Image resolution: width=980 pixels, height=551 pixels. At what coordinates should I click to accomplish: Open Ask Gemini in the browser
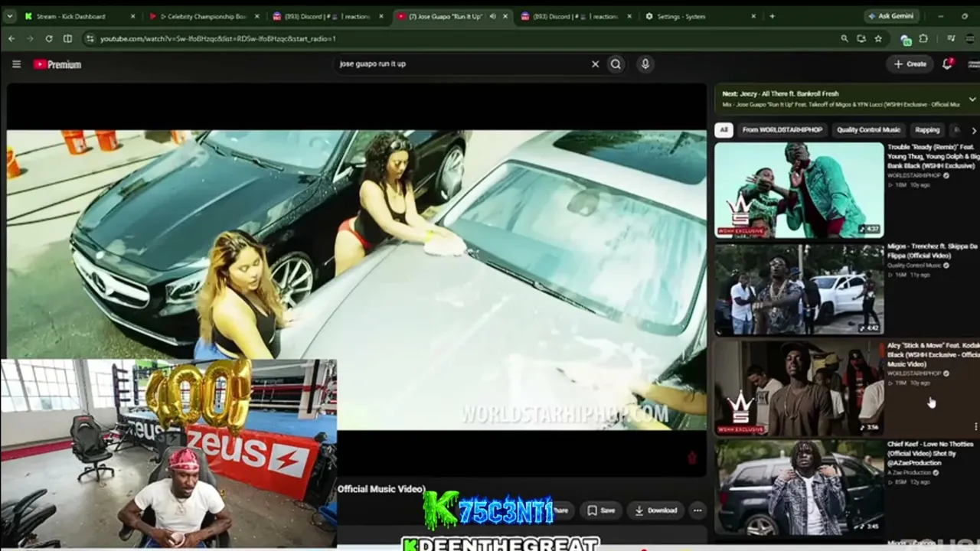tap(890, 16)
